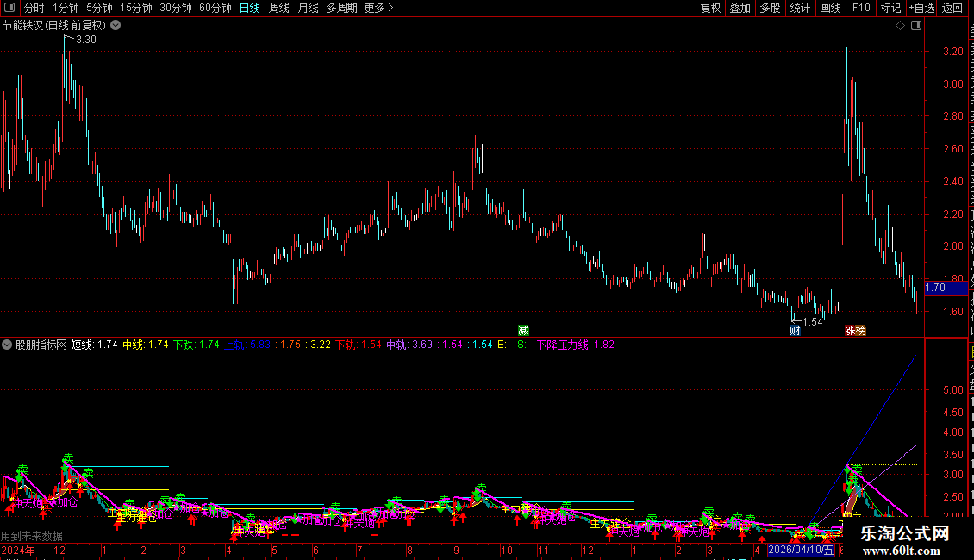Toggle the left sidebar panel icon
Viewport: 974px width, 560px height.
point(9,8)
